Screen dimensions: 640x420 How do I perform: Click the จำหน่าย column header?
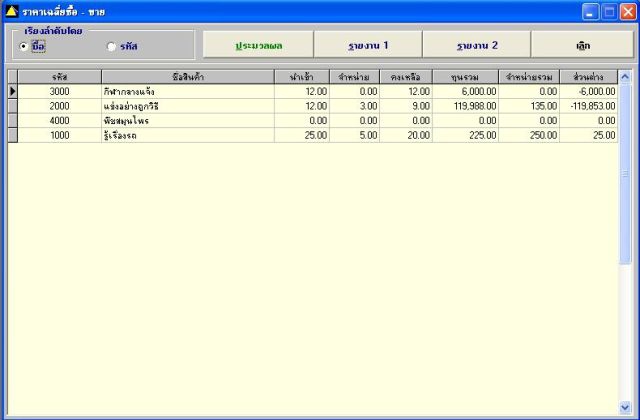[354, 77]
